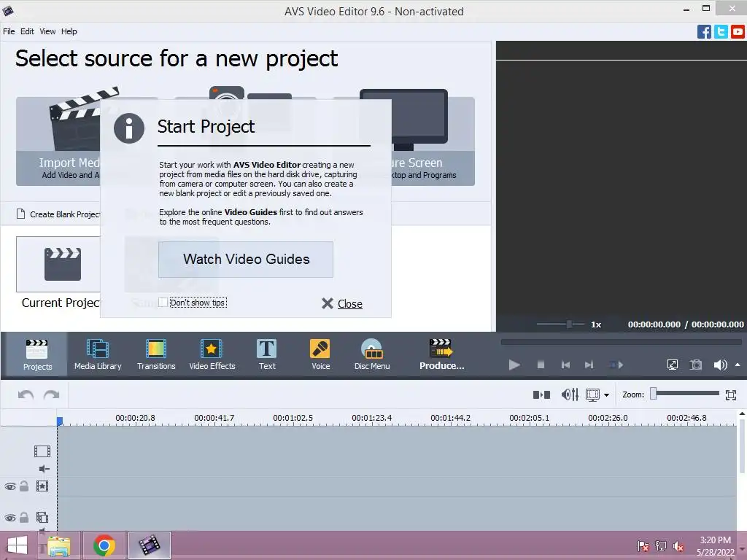Image resolution: width=747 pixels, height=560 pixels.
Task: Toggle visibility of the video effects track
Action: pos(10,486)
